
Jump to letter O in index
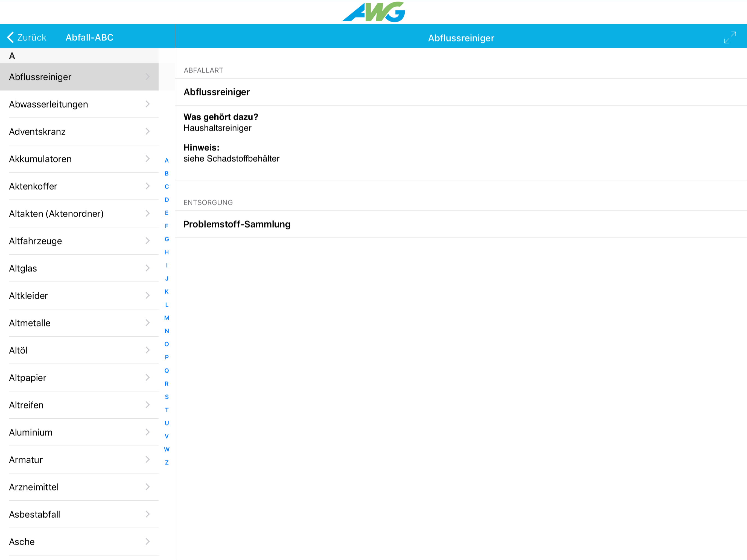[x=167, y=345]
